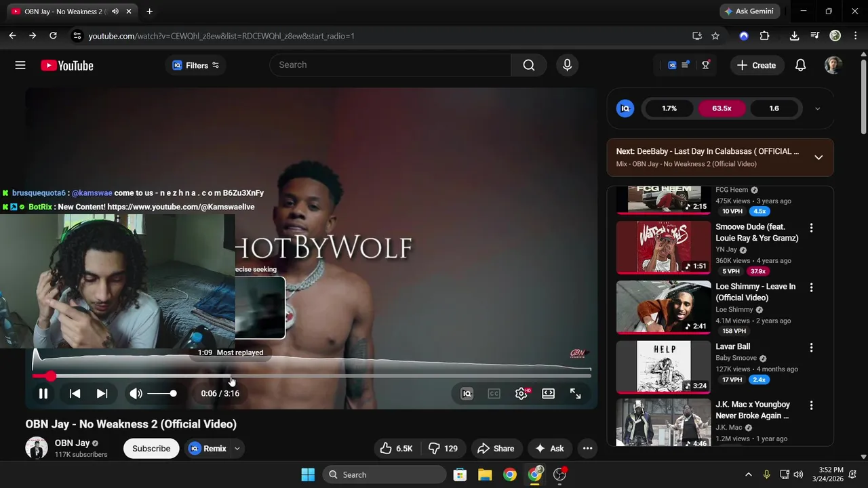Reload the page

(x=53, y=36)
